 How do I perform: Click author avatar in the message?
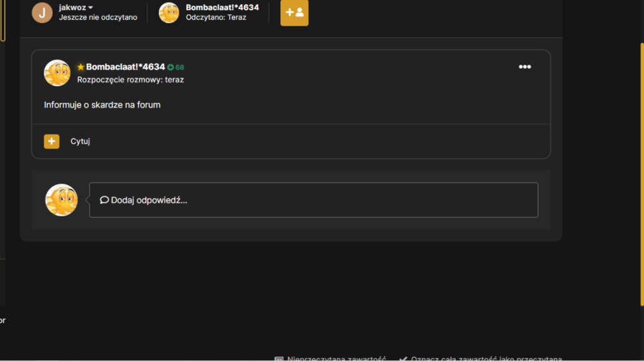point(57,73)
